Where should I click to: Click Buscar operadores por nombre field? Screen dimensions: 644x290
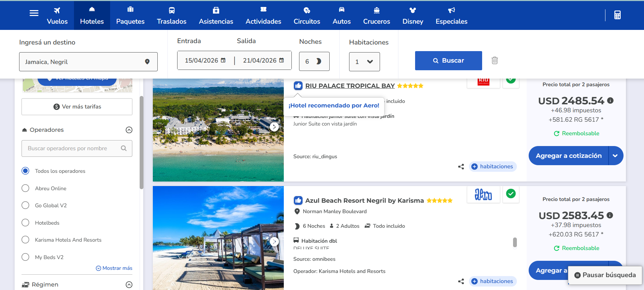pyautogui.click(x=77, y=148)
